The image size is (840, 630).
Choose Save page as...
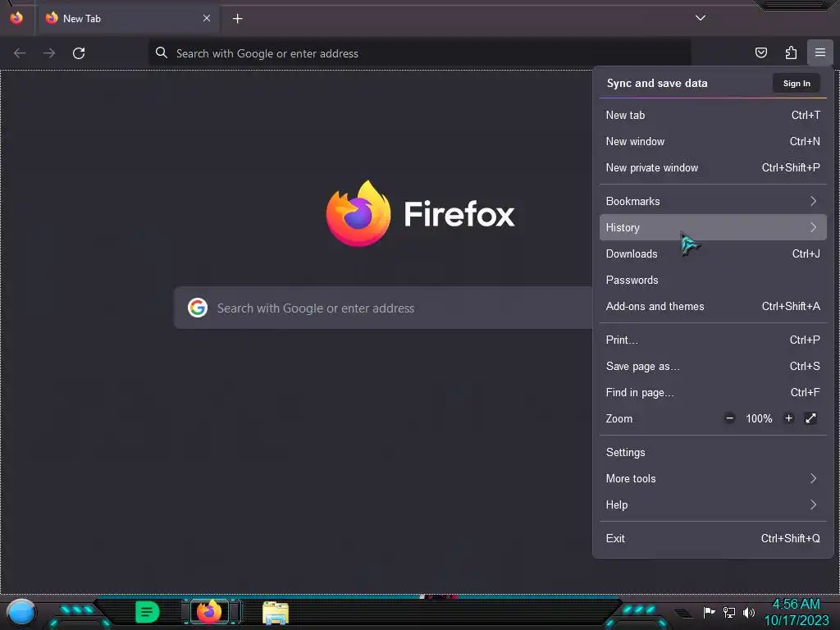click(x=713, y=367)
